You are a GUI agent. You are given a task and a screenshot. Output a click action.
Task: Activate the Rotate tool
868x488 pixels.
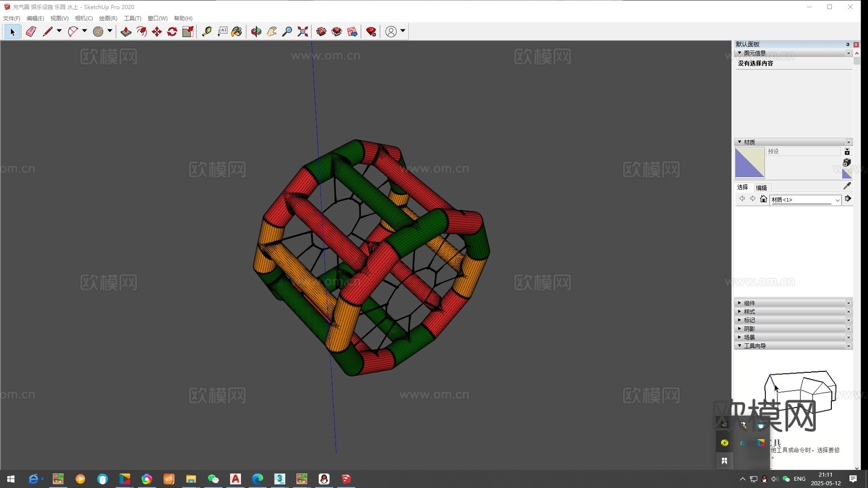pos(172,32)
